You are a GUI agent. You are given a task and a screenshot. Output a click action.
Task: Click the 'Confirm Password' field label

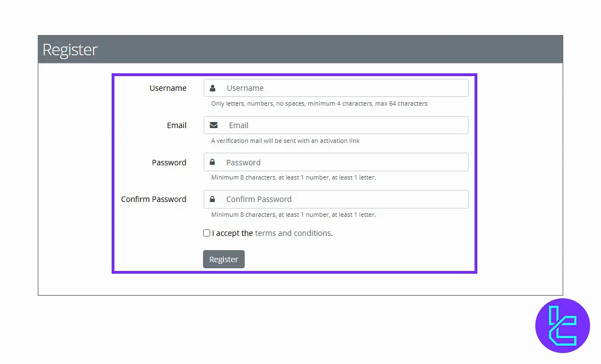click(153, 199)
